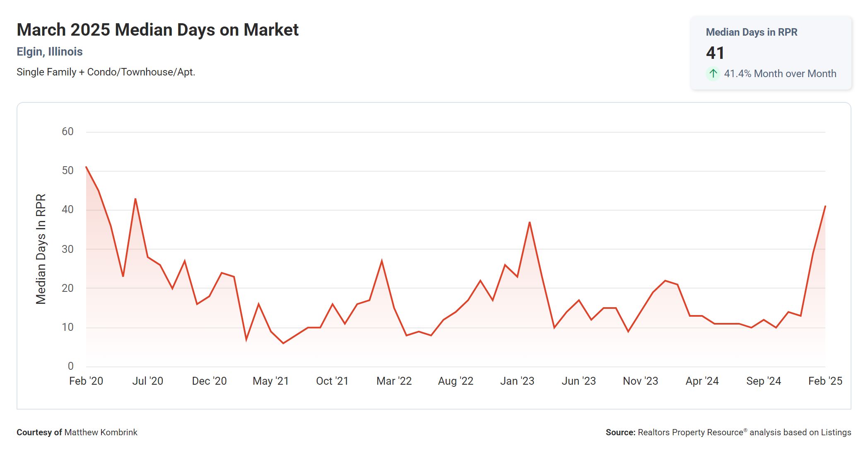Image resolution: width=868 pixels, height=456 pixels.
Task: Click the Jul '20 axis label
Action: click(x=147, y=381)
